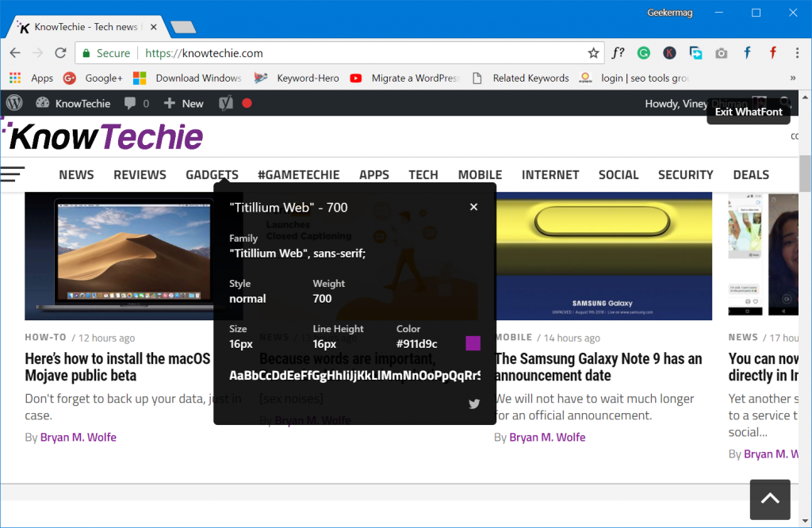Viewport: 812px width, 528px height.
Task: Click Bryan M. Wolfe under Samsung article
Action: [x=547, y=438]
